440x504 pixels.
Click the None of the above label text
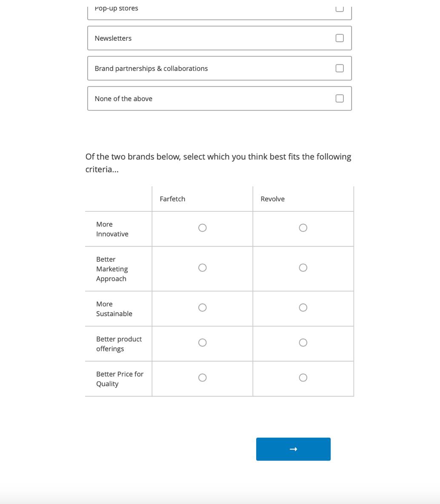123,99
